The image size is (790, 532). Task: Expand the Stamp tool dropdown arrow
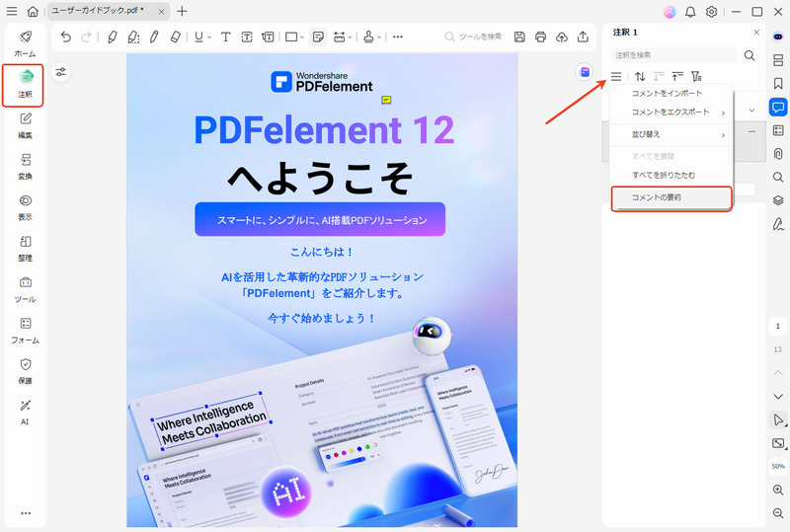379,38
